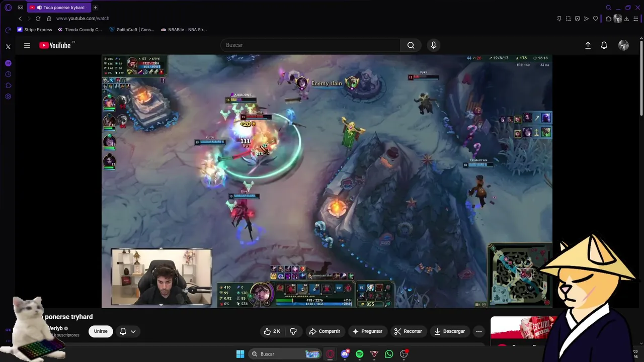View site security lock information
The width and height of the screenshot is (644, 362).
(49, 19)
